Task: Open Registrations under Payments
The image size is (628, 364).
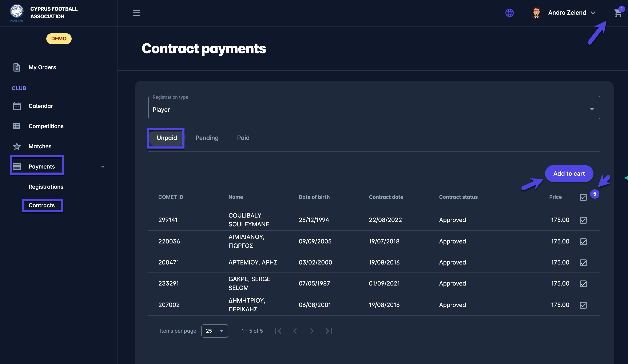Action: coord(46,187)
